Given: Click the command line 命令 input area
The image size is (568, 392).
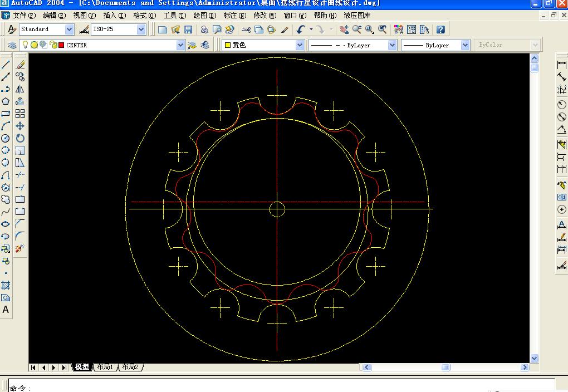Looking at the screenshot, I should pos(281,386).
